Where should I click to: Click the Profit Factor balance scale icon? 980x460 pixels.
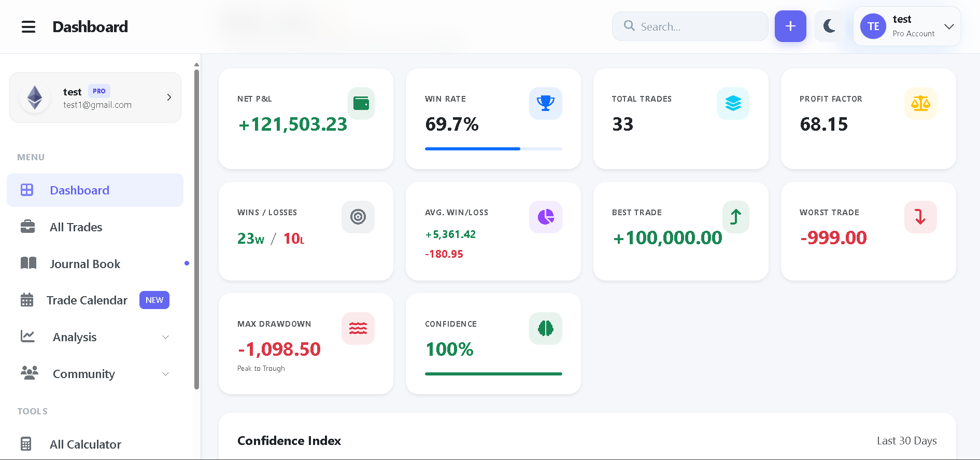point(920,103)
